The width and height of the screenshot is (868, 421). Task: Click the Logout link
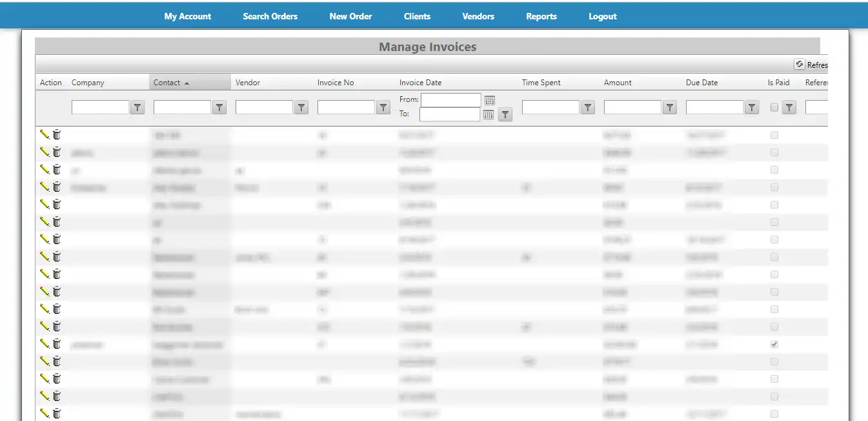(x=602, y=16)
